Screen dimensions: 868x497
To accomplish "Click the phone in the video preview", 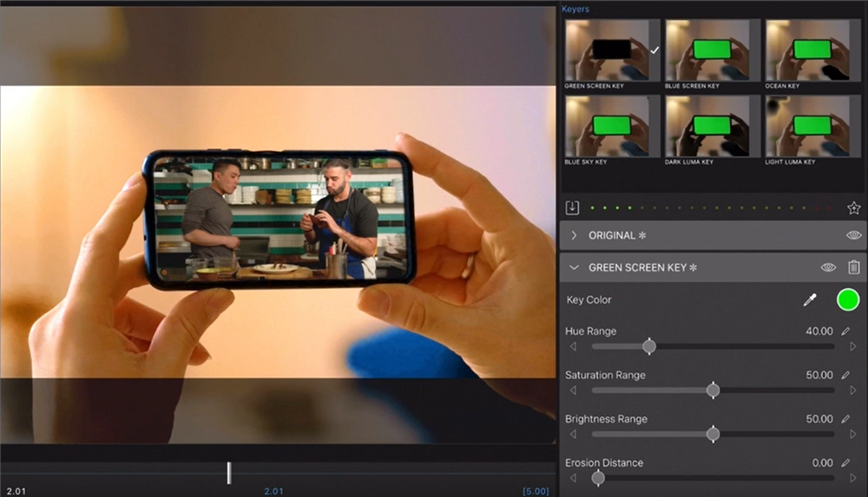I will tap(279, 218).
